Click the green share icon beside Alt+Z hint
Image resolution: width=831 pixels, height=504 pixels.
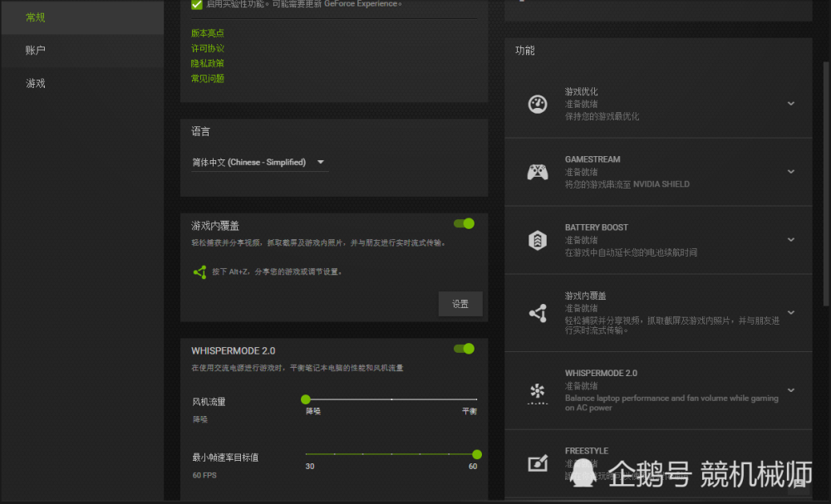tap(199, 272)
